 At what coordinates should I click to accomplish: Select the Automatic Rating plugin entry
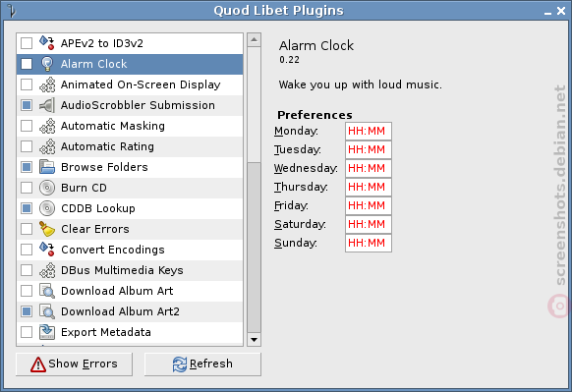point(130,146)
